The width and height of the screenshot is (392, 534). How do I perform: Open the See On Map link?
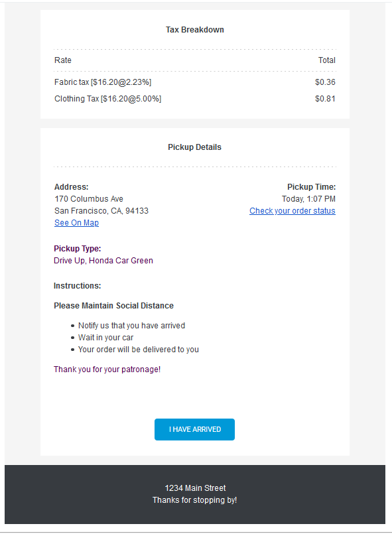[x=76, y=222]
